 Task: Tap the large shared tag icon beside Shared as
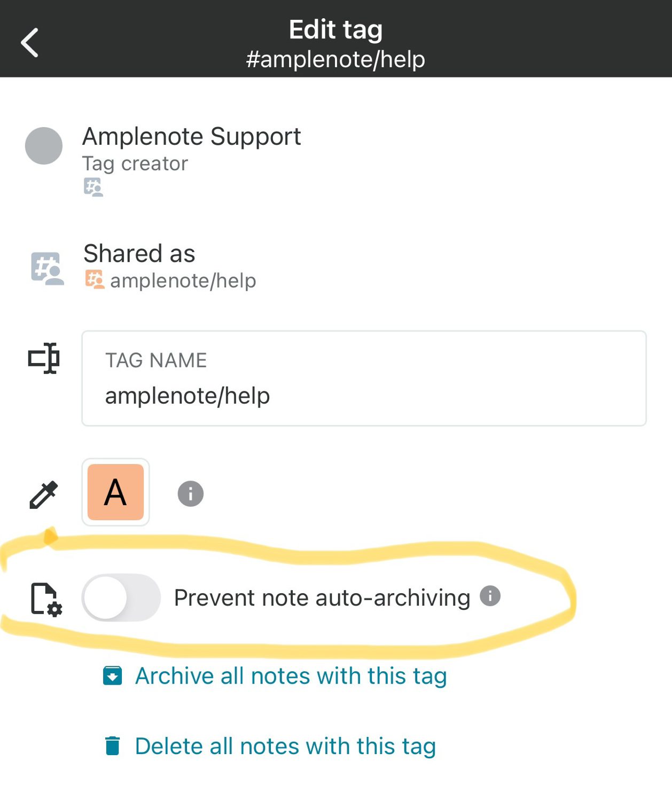click(47, 268)
